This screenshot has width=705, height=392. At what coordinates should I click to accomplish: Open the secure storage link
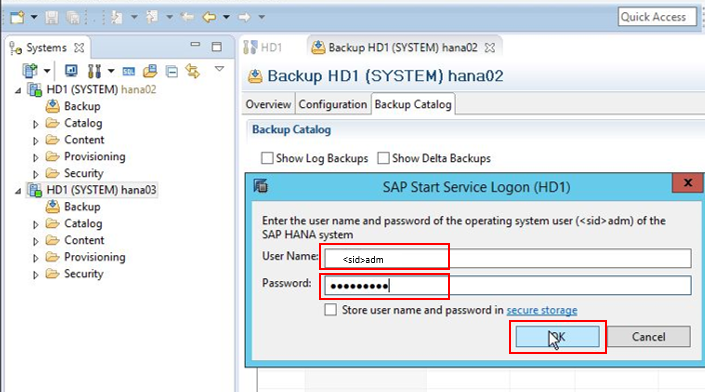pyautogui.click(x=542, y=310)
